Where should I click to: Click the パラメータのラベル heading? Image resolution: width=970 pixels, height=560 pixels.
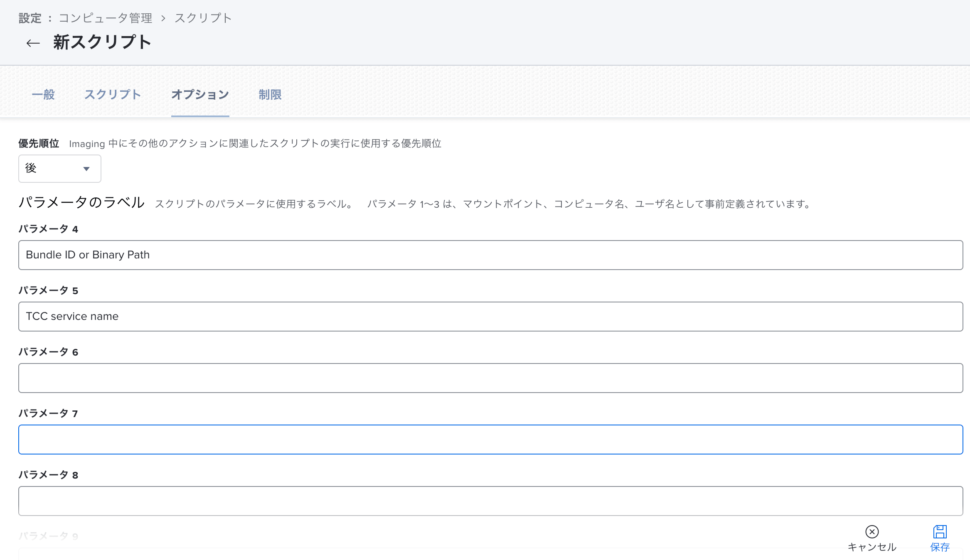click(81, 202)
